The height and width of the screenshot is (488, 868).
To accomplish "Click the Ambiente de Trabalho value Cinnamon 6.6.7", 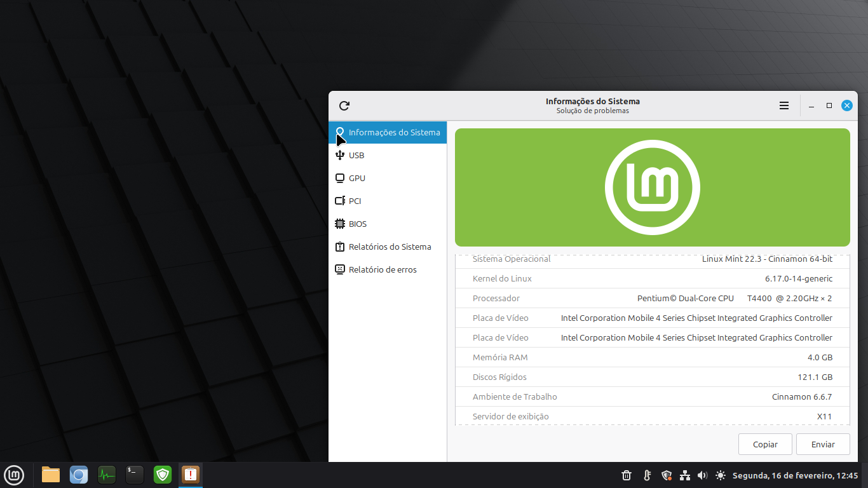I will [802, 396].
